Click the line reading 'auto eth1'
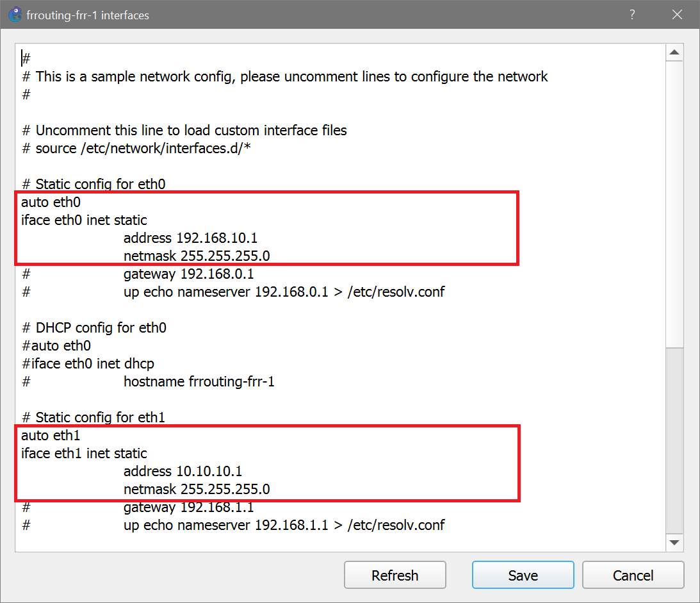The width and height of the screenshot is (700, 603). 51,435
